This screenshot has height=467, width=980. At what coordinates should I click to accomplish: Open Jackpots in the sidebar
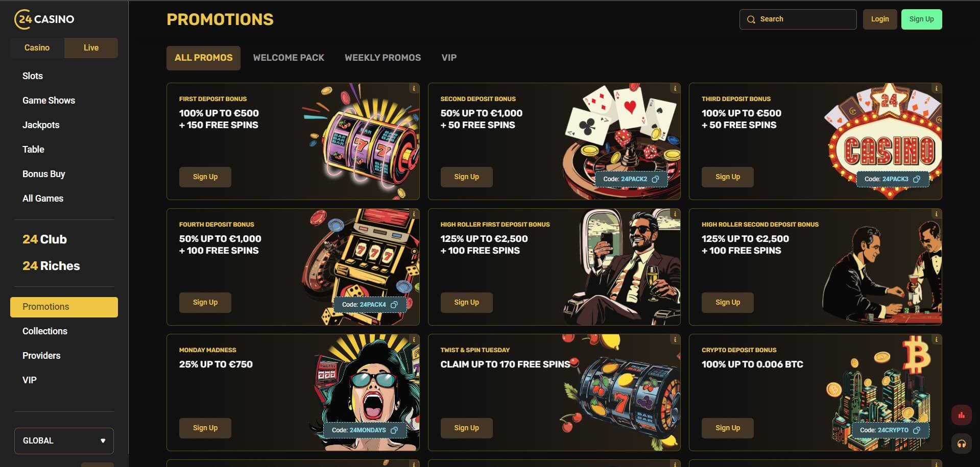pyautogui.click(x=41, y=125)
